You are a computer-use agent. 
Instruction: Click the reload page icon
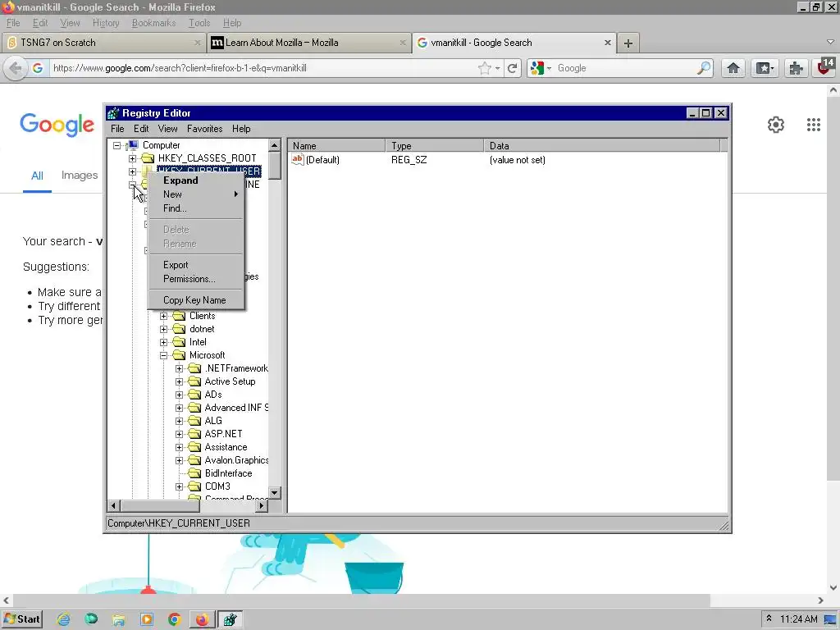click(513, 68)
